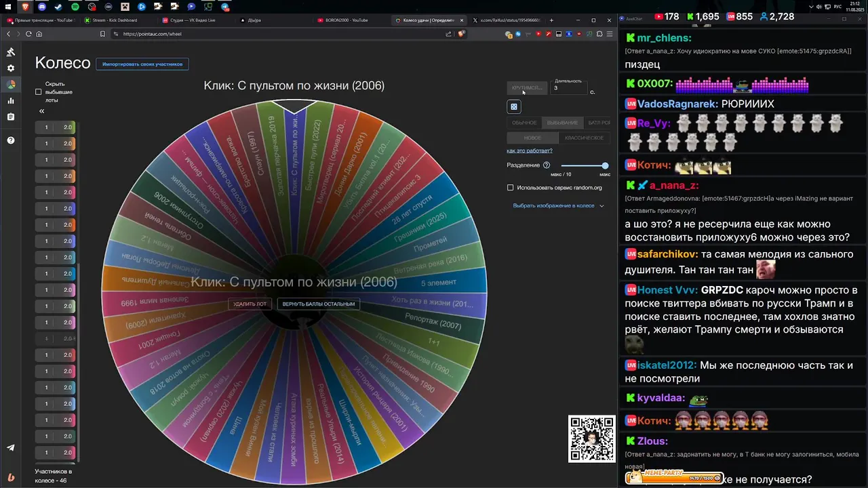Open Steam from the Windows taskbar
The width and height of the screenshot is (868, 488).
pos(58,7)
